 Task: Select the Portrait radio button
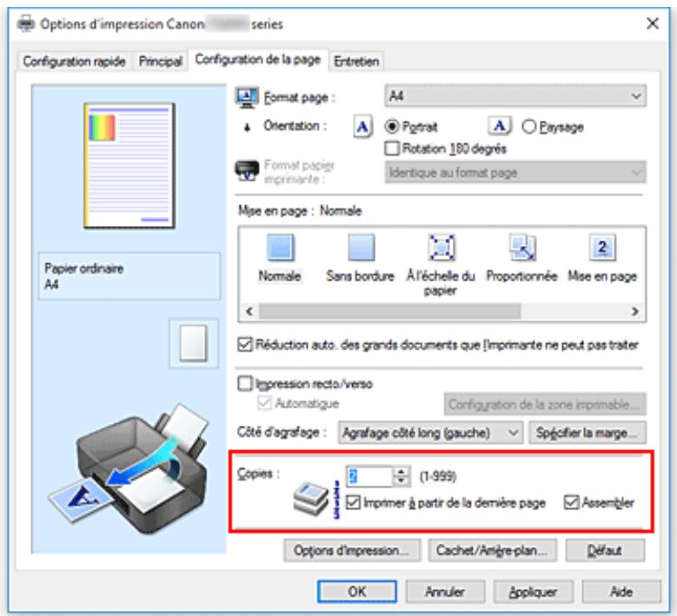point(392,127)
